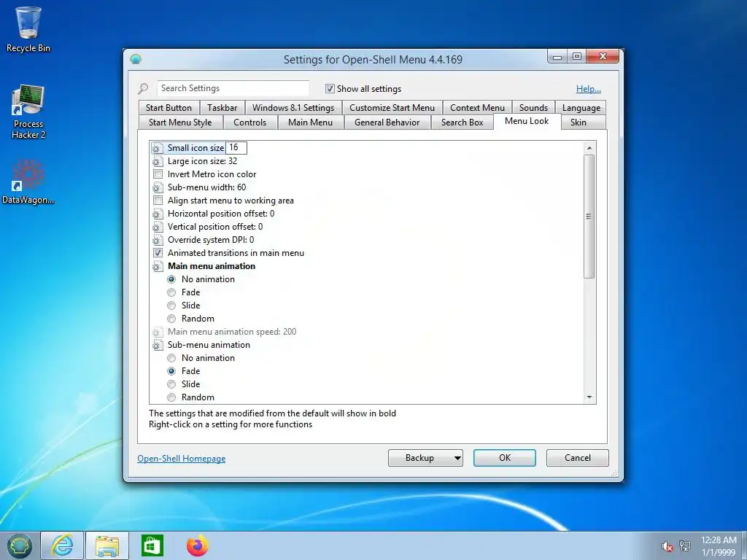Click the settings list scrollbar thumb

[589, 217]
